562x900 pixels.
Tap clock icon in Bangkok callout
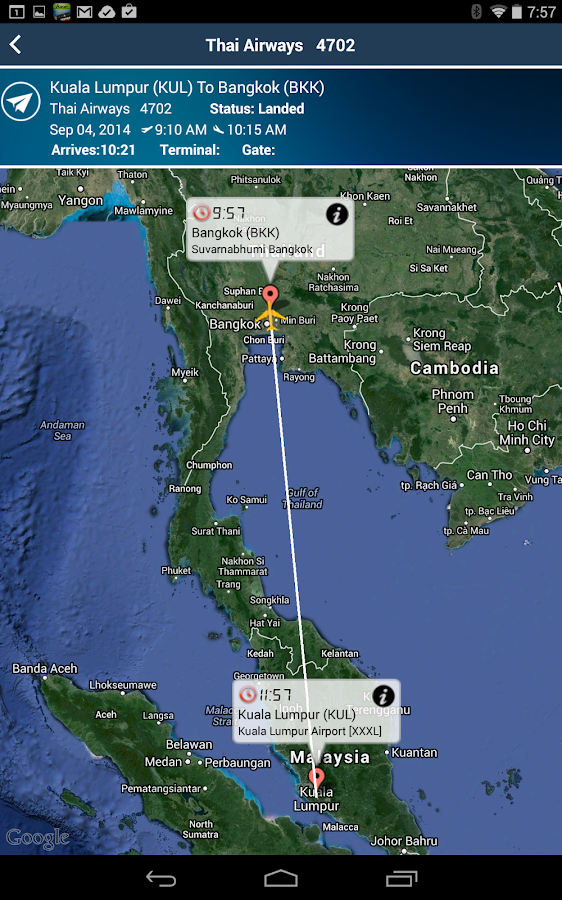pos(201,213)
